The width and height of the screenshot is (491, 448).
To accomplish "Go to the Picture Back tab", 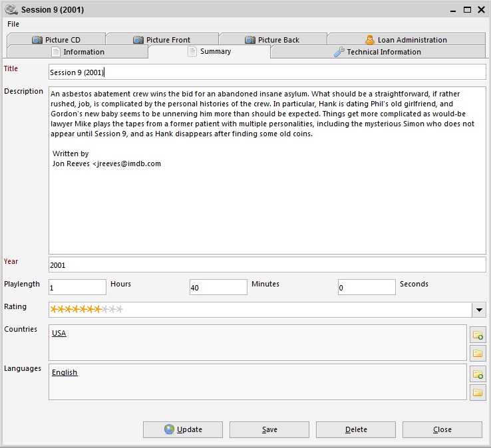I will (272, 40).
